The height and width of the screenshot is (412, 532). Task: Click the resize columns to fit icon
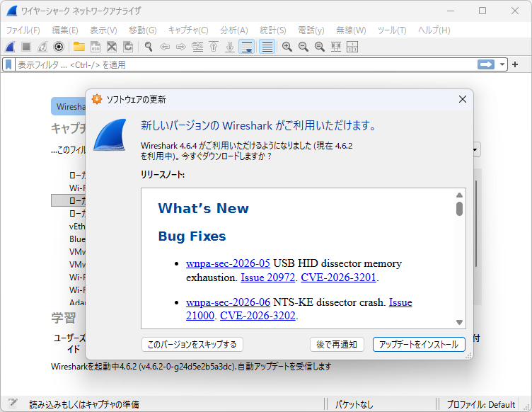pos(336,47)
